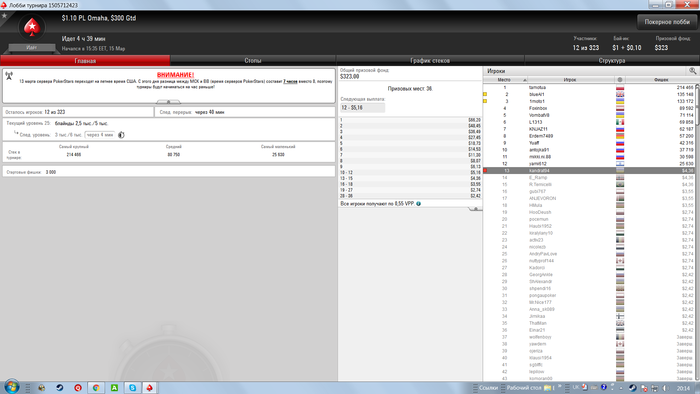700x394 pixels.
Task: Click the Germany flag for Erdem7489
Action: coord(620,136)
